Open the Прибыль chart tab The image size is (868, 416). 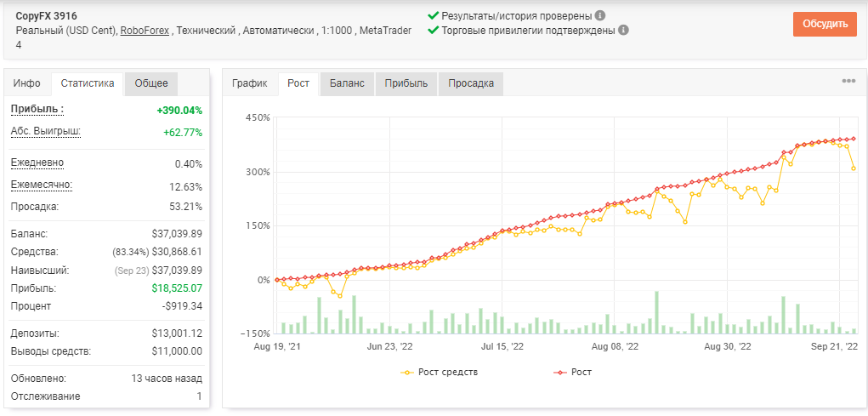(406, 83)
